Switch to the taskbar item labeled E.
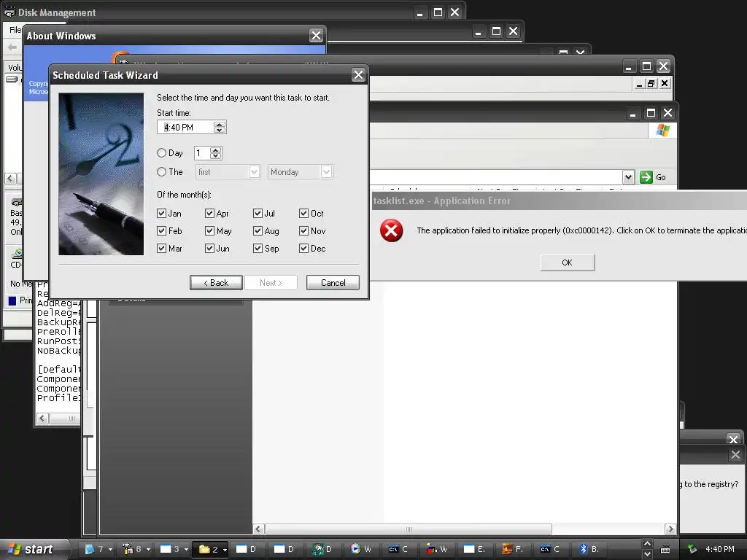This screenshot has height=560, width=747. (x=474, y=549)
